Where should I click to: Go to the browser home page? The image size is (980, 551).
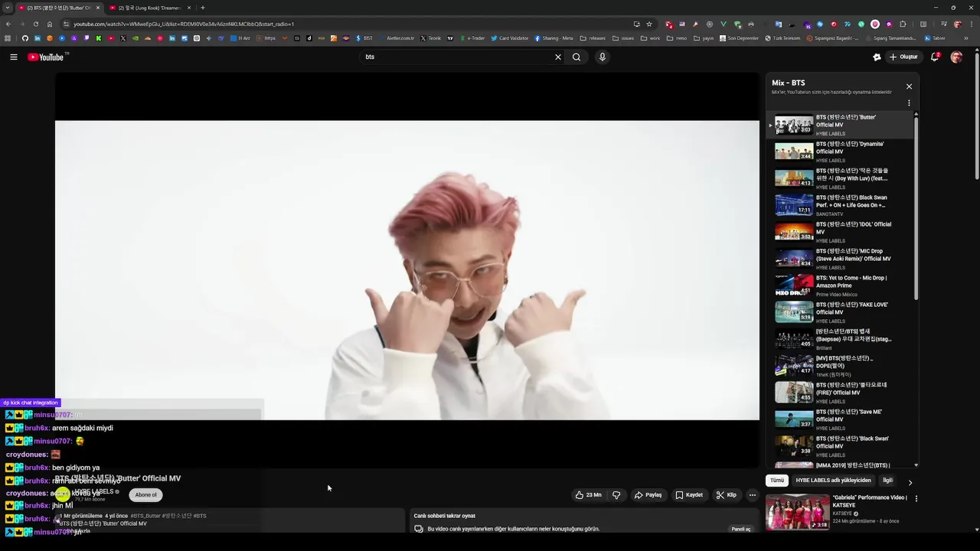coord(50,24)
